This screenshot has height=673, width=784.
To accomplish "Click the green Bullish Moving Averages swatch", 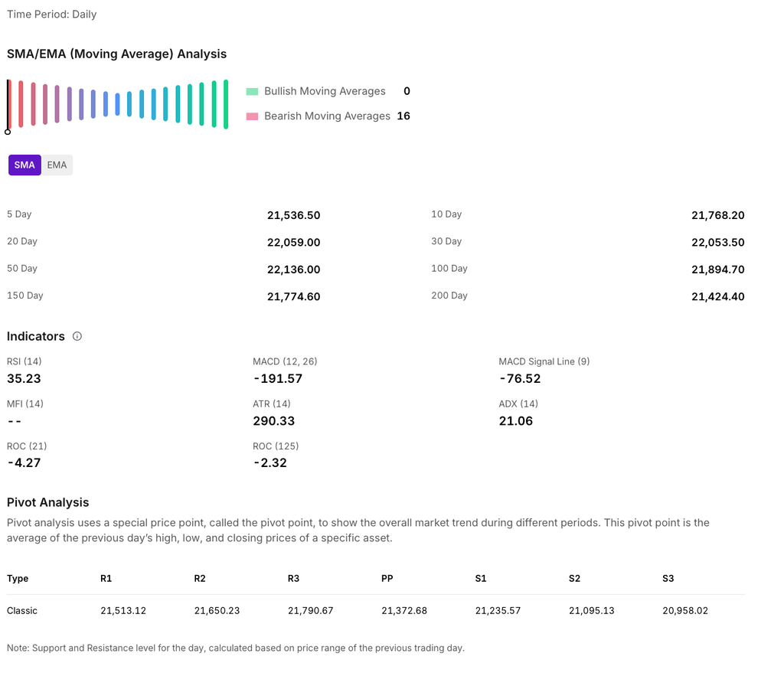I will [x=252, y=92].
